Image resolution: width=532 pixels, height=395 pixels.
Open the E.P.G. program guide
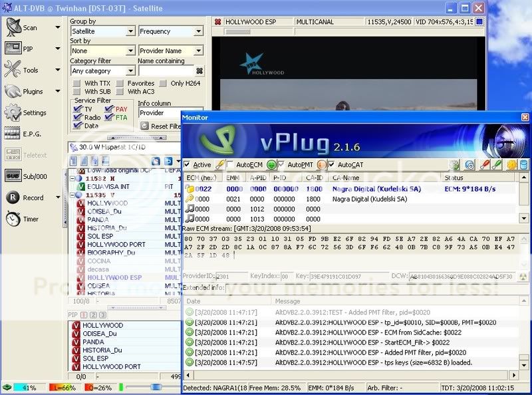tap(13, 134)
